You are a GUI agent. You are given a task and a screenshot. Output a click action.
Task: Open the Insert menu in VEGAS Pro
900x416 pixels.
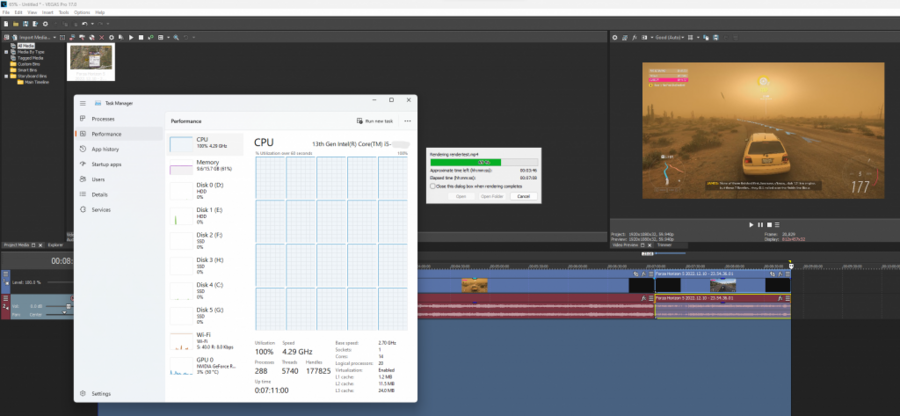coord(48,12)
